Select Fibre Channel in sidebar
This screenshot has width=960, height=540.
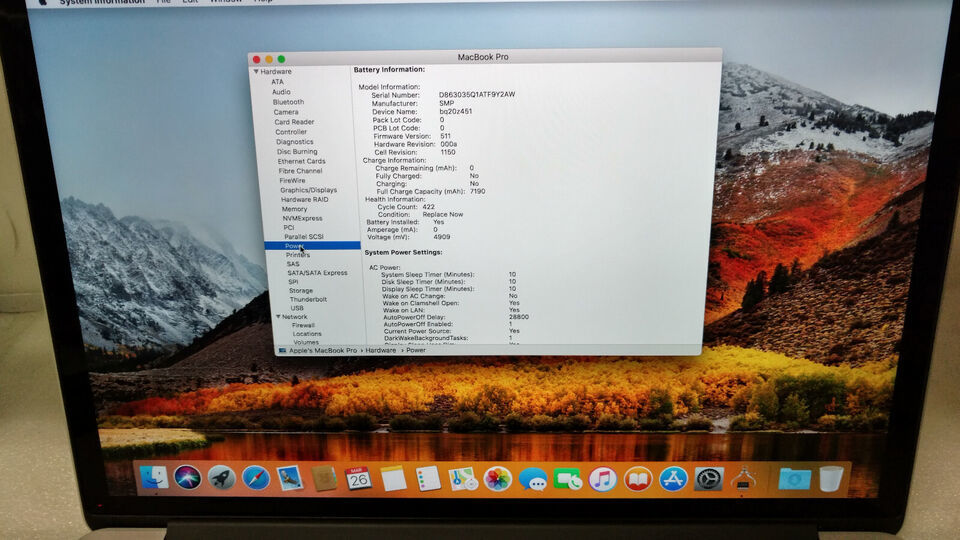tap(300, 171)
